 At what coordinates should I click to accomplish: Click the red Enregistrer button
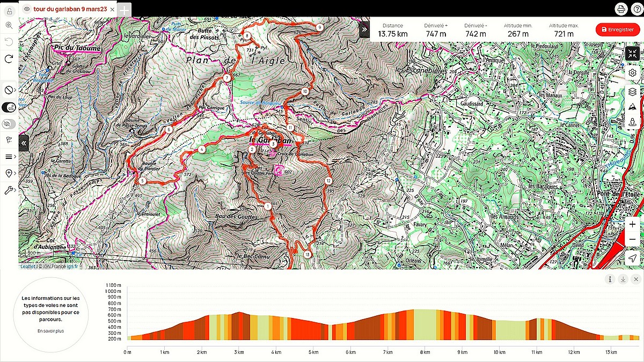point(618,29)
